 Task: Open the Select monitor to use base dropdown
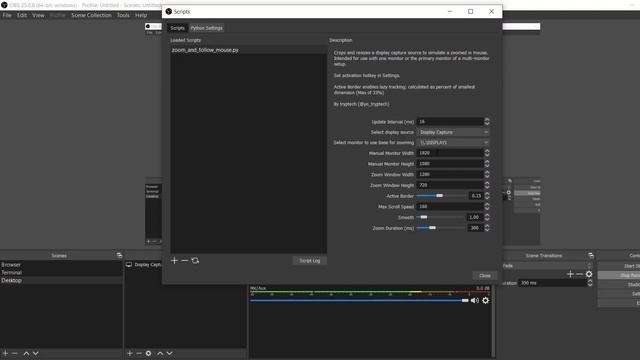pos(453,142)
